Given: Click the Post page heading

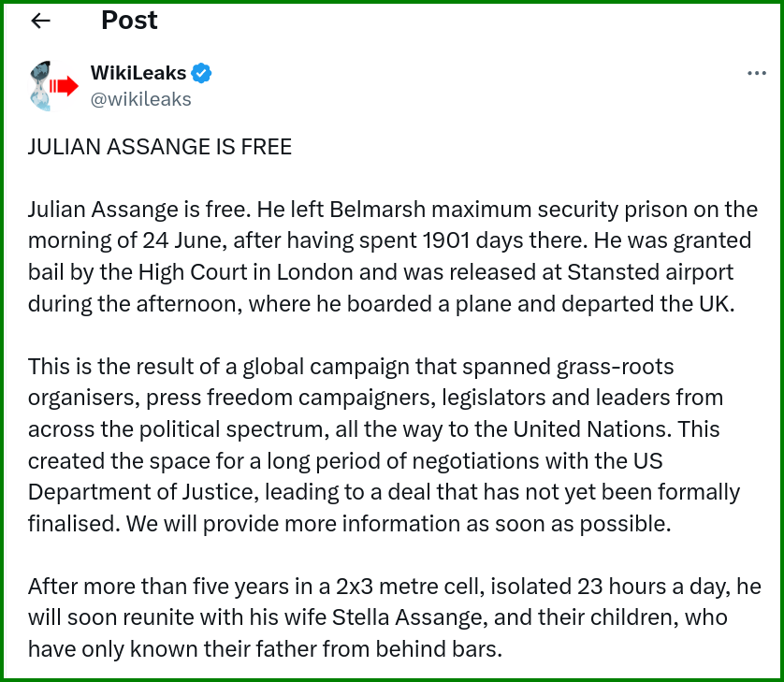Looking at the screenshot, I should [129, 21].
